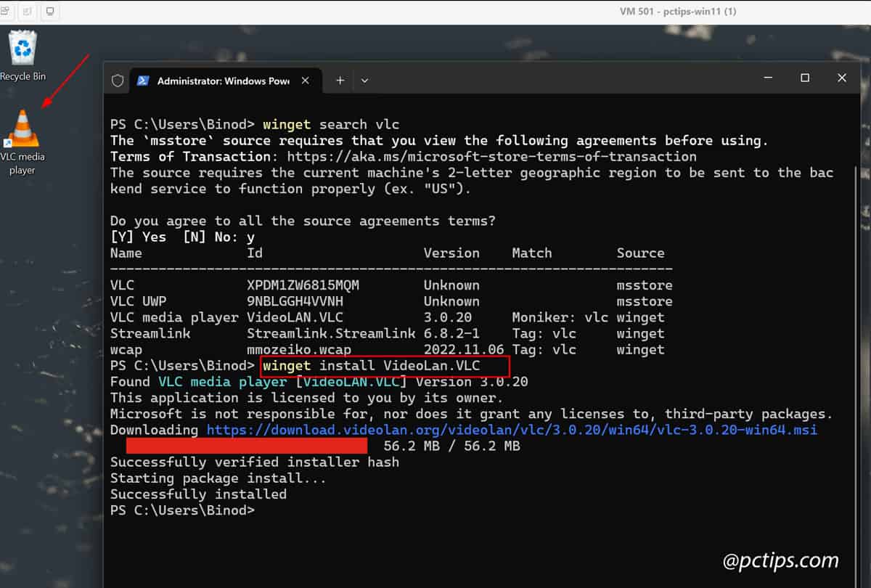Click the highlighted winget install VideoLan.VLC command

(385, 365)
